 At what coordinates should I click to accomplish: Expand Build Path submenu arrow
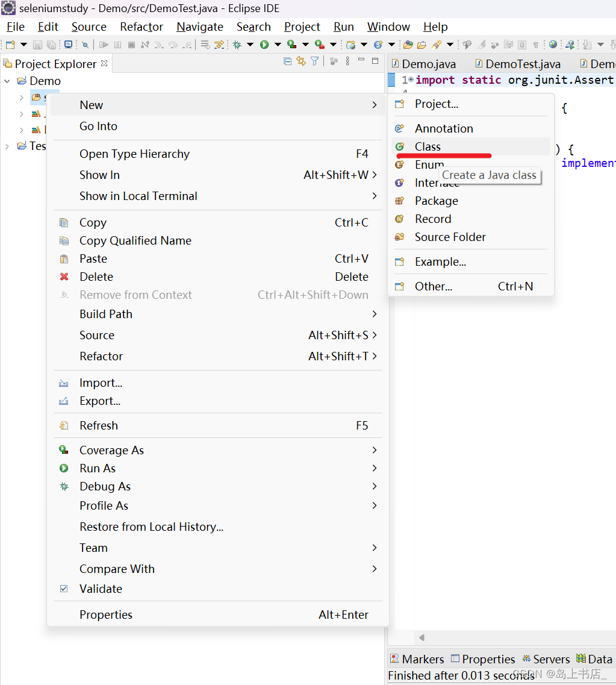coord(374,314)
